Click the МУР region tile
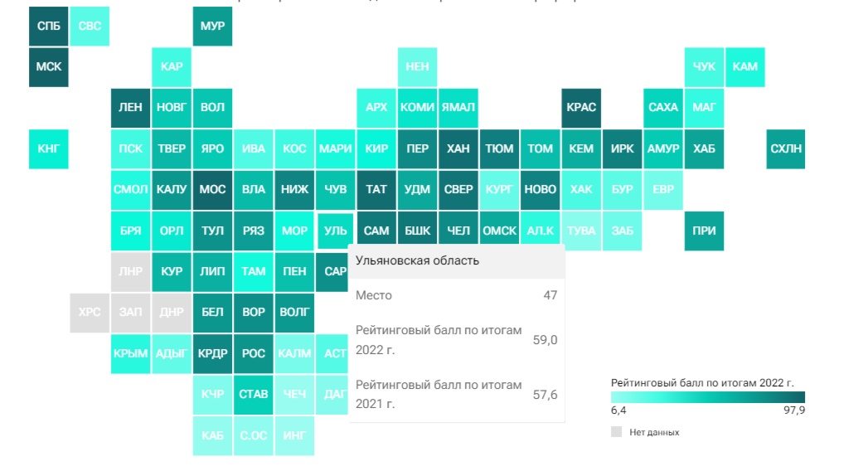Viewport: 868px width, 471px height. point(213,26)
